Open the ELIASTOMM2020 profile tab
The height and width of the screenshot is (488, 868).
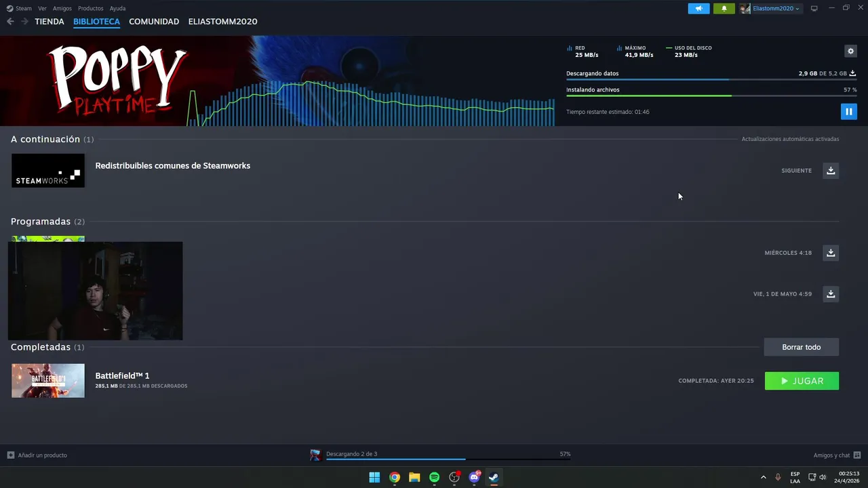pos(222,22)
